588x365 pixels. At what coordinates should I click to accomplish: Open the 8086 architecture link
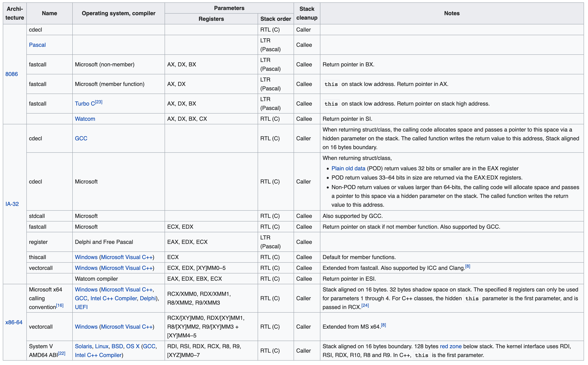(12, 74)
